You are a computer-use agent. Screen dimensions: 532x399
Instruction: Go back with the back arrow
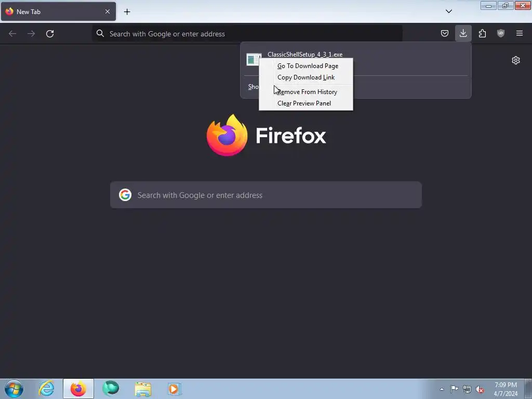(x=12, y=34)
